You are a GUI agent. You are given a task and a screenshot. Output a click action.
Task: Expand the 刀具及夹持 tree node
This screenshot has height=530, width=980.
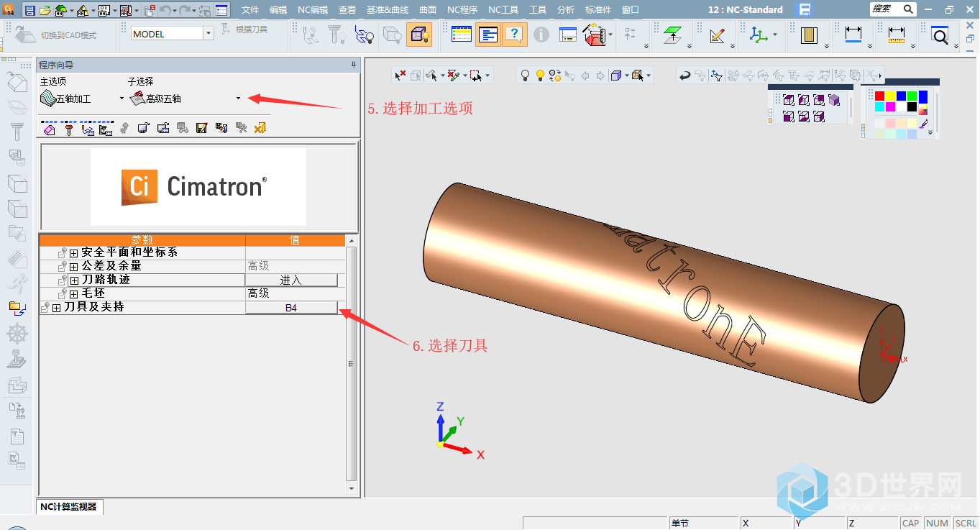[56, 308]
